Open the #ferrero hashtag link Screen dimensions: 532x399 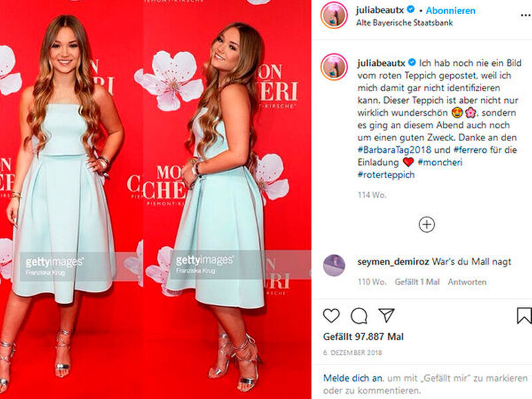click(470, 150)
